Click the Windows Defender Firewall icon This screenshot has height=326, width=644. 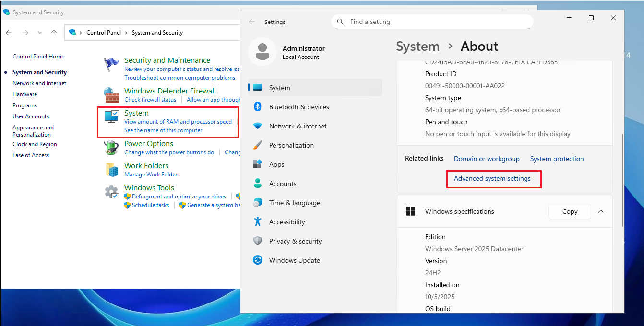111,94
